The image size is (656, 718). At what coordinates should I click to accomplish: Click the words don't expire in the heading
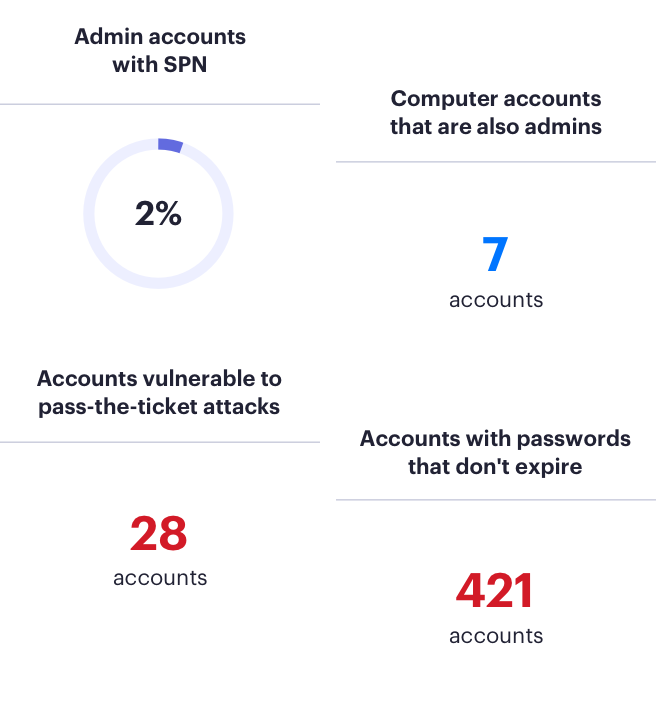point(518,467)
